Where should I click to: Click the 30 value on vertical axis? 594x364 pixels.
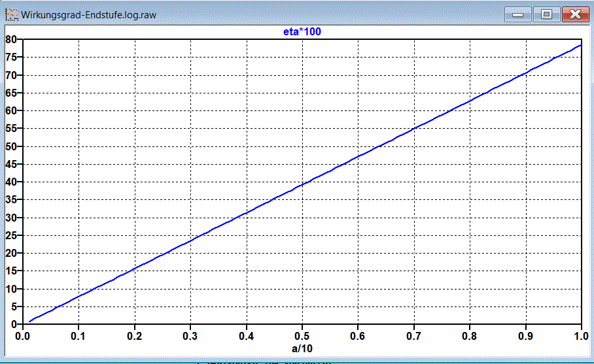(10, 218)
